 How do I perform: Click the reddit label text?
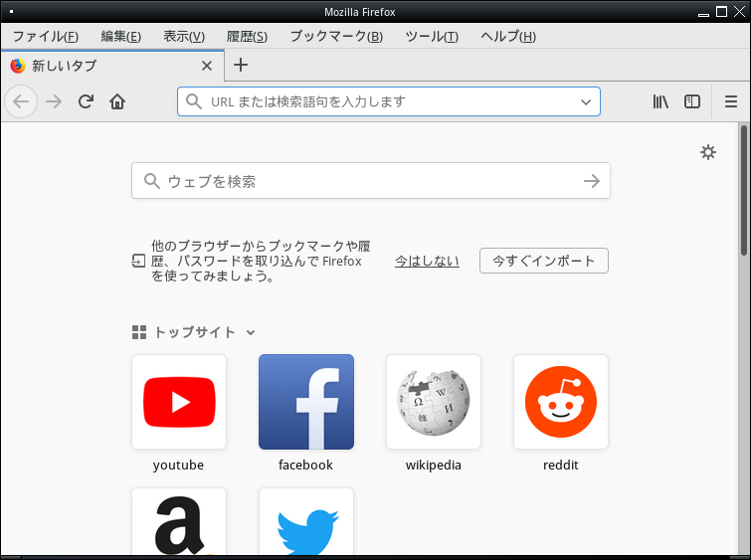(x=561, y=465)
